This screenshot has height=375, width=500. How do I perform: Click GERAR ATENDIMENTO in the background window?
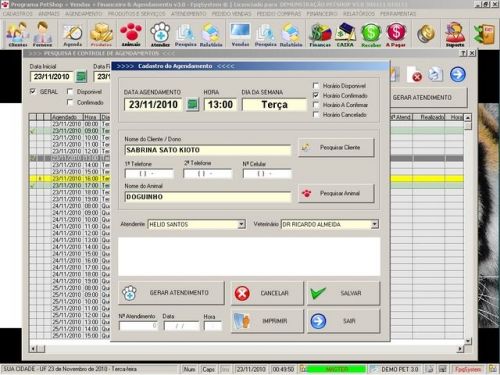(x=428, y=98)
